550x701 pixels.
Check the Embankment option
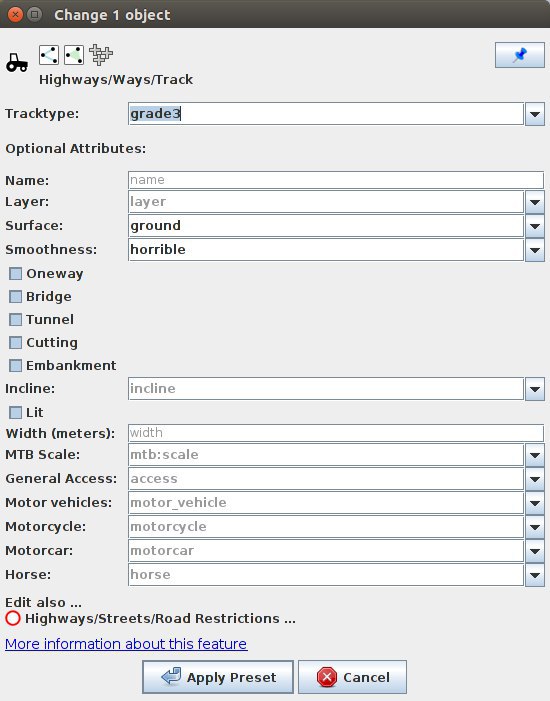pyautogui.click(x=16, y=365)
